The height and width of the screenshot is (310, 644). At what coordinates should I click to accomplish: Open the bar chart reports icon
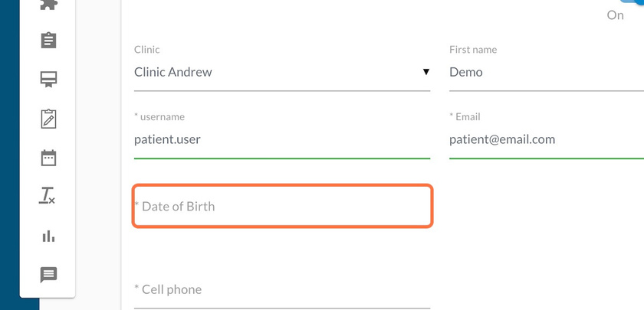pyautogui.click(x=48, y=236)
